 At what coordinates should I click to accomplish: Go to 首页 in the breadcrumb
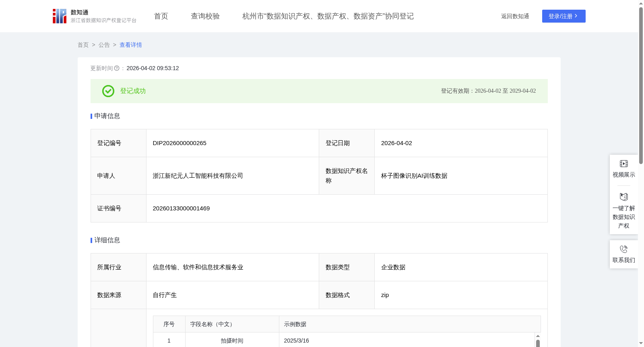(x=83, y=45)
